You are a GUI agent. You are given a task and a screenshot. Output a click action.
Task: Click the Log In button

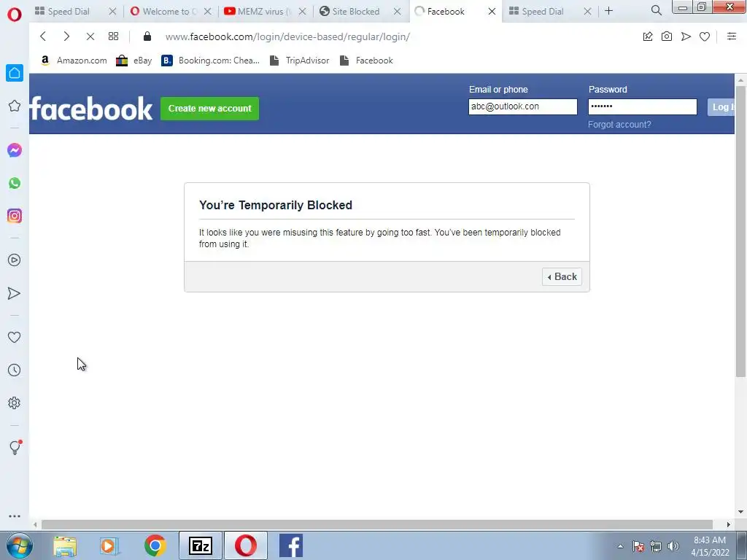tap(721, 107)
